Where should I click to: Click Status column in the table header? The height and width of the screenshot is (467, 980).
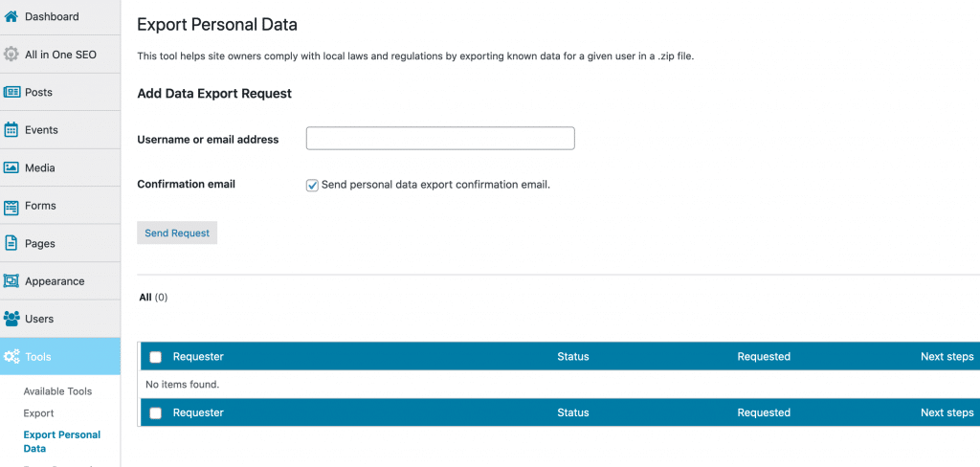[573, 357]
